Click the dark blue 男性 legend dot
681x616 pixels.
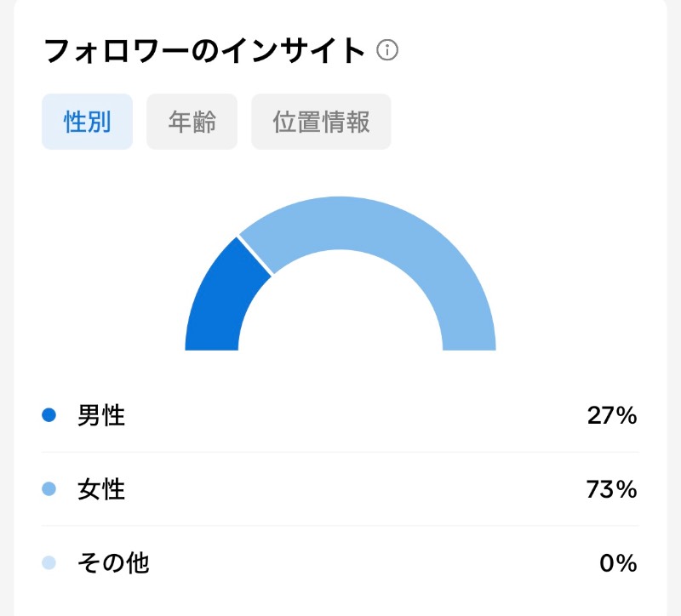(x=49, y=415)
